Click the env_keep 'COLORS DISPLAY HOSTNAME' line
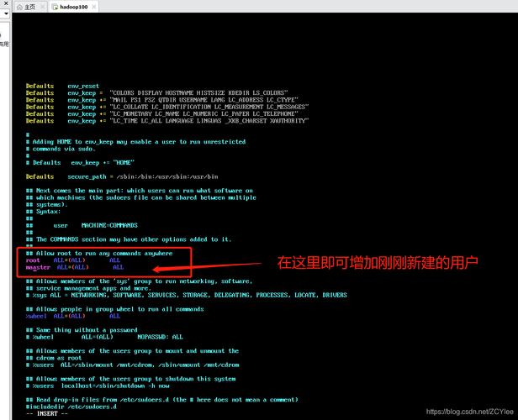This screenshot has width=518, height=420. click(x=157, y=93)
